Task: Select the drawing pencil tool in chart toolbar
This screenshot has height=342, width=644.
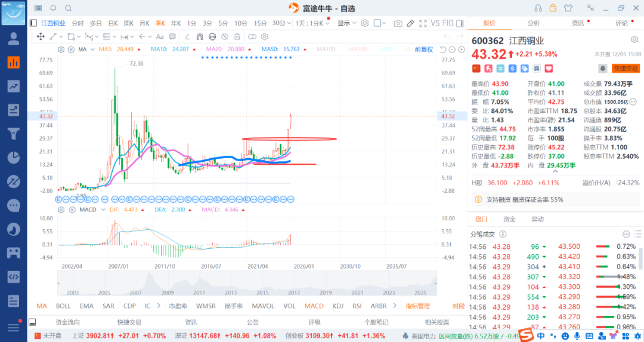Action: click(x=410, y=23)
